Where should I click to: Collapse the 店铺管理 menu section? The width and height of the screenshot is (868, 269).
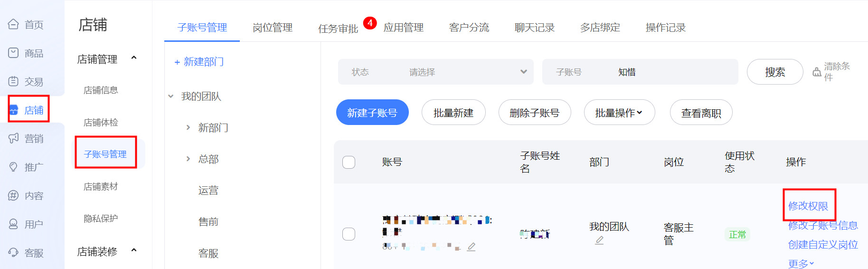pos(134,58)
